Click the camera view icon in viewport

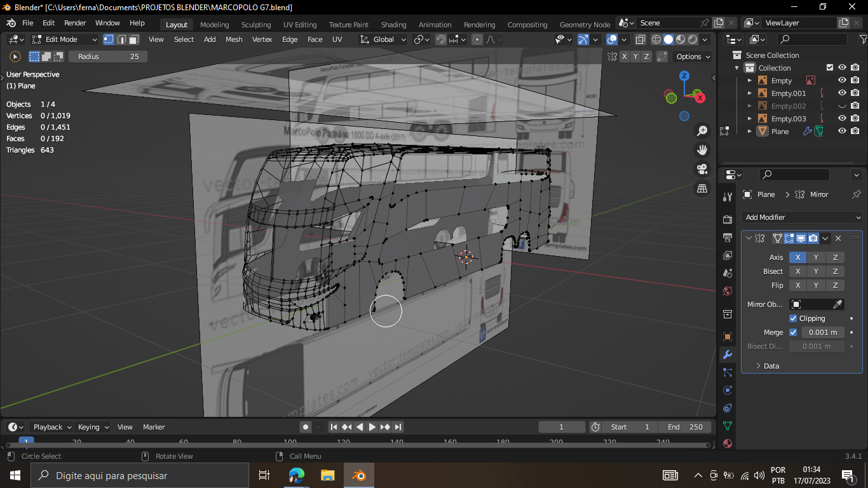click(702, 169)
